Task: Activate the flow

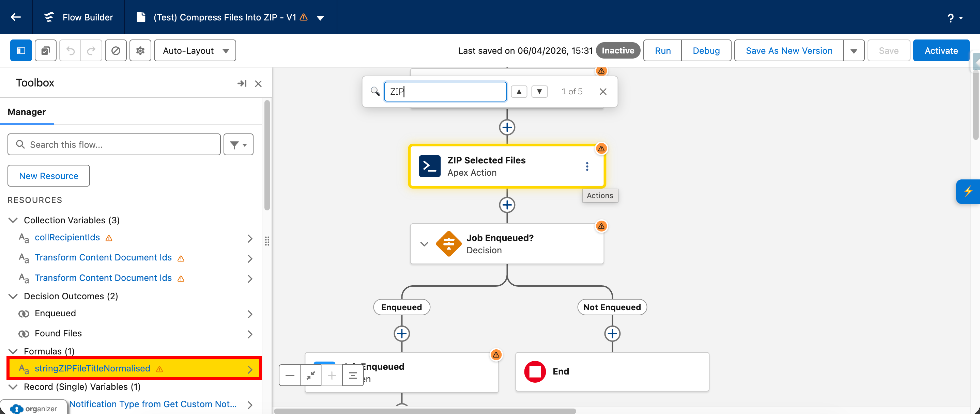Action: coord(941,50)
